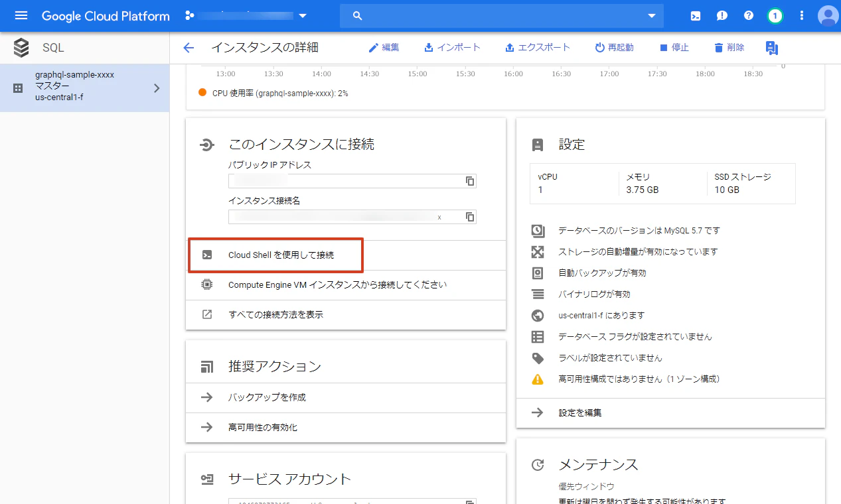Click the 設定 card header icon
The width and height of the screenshot is (841, 504).
click(x=538, y=145)
